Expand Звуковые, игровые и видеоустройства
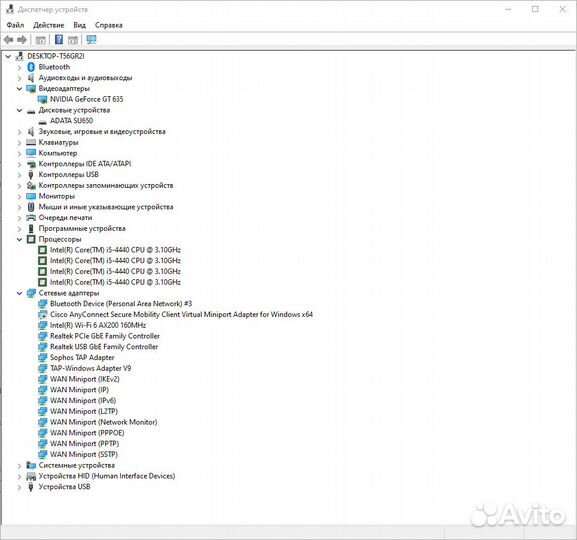 click(x=20, y=132)
